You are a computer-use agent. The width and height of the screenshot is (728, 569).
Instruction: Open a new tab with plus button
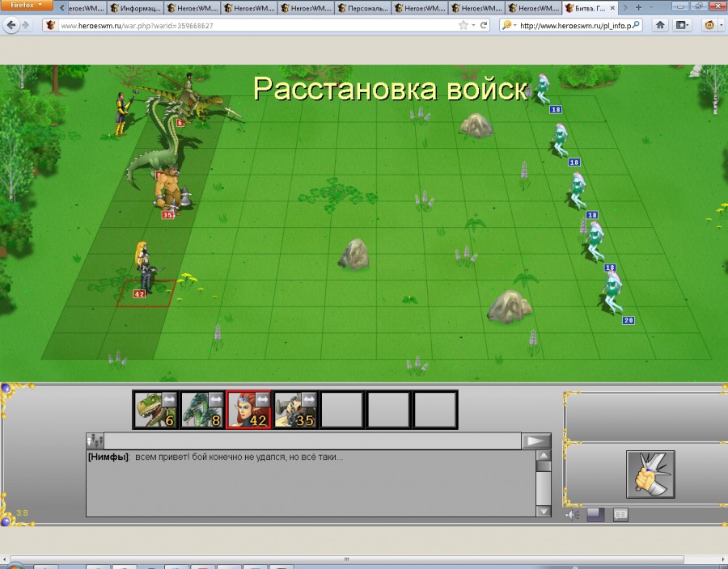point(639,7)
